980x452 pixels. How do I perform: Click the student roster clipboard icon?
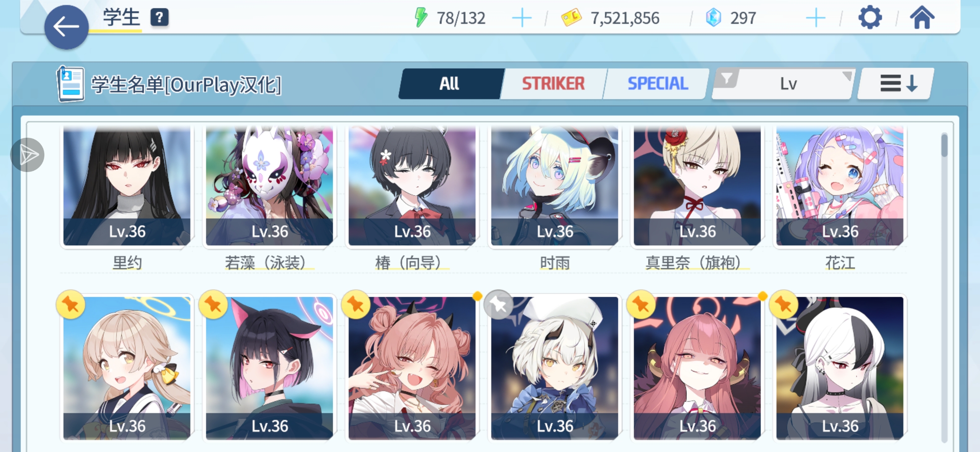pyautogui.click(x=70, y=84)
